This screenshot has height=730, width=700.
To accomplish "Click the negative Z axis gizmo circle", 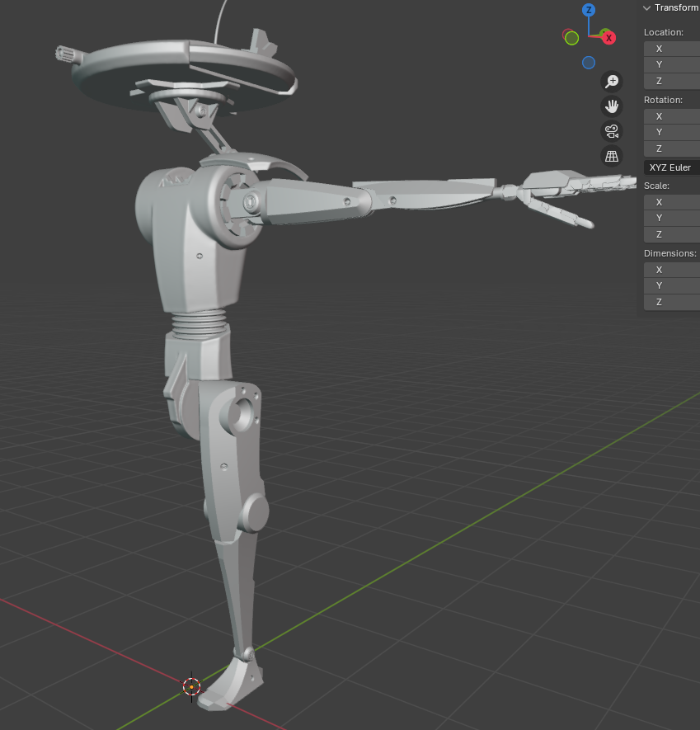I will [589, 63].
